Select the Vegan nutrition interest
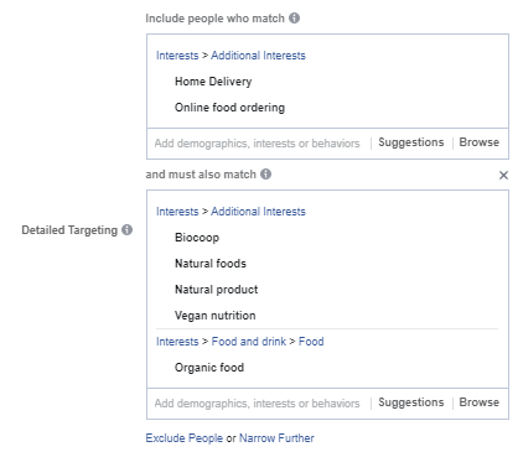 tap(215, 315)
